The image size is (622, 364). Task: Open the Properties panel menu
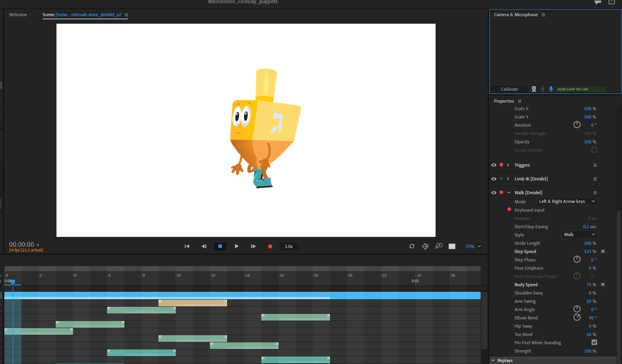coord(520,101)
